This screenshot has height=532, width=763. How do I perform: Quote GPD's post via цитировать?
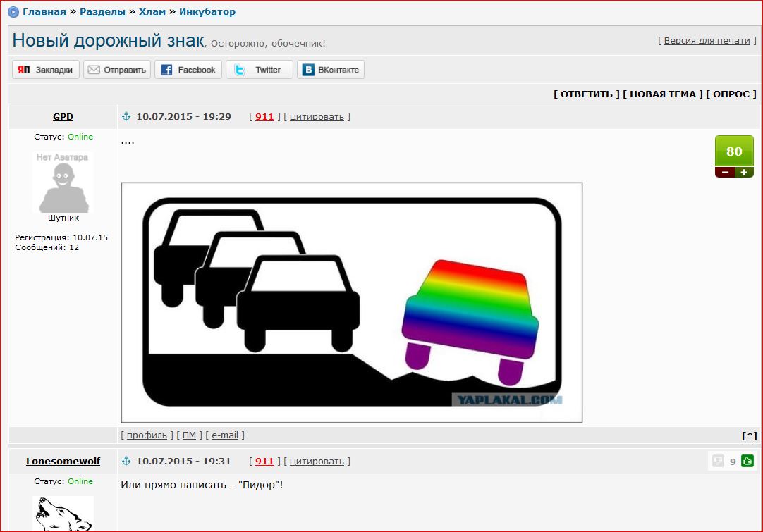tap(317, 117)
